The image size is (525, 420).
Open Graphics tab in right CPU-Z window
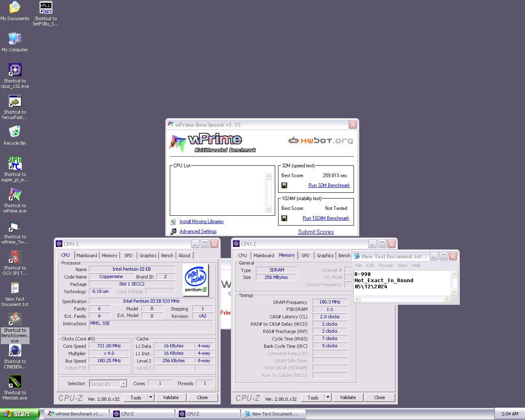[325, 256]
